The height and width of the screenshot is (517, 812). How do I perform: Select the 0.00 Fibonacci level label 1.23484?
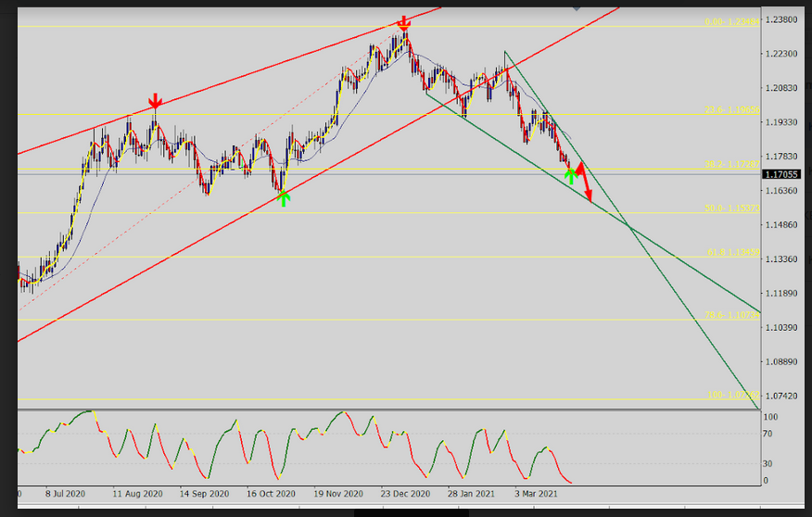(731, 21)
